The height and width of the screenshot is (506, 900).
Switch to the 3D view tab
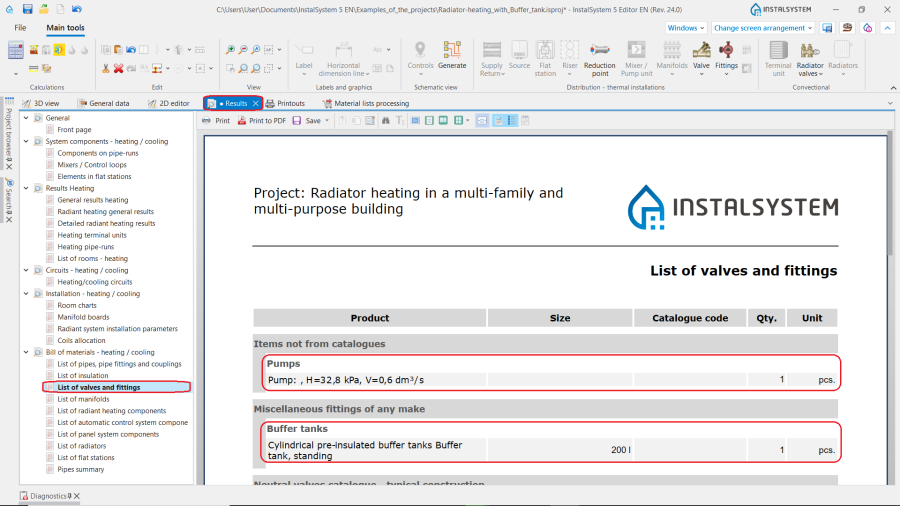[x=41, y=103]
